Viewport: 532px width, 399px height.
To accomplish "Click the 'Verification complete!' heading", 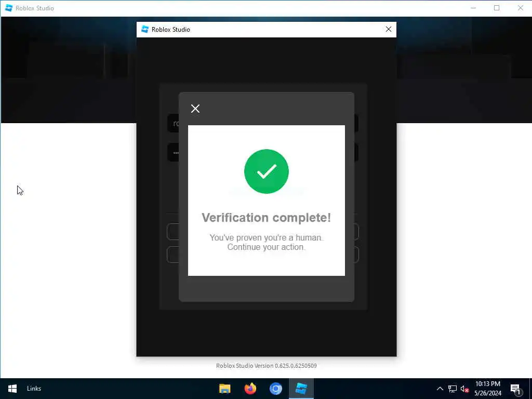I will click(x=267, y=218).
